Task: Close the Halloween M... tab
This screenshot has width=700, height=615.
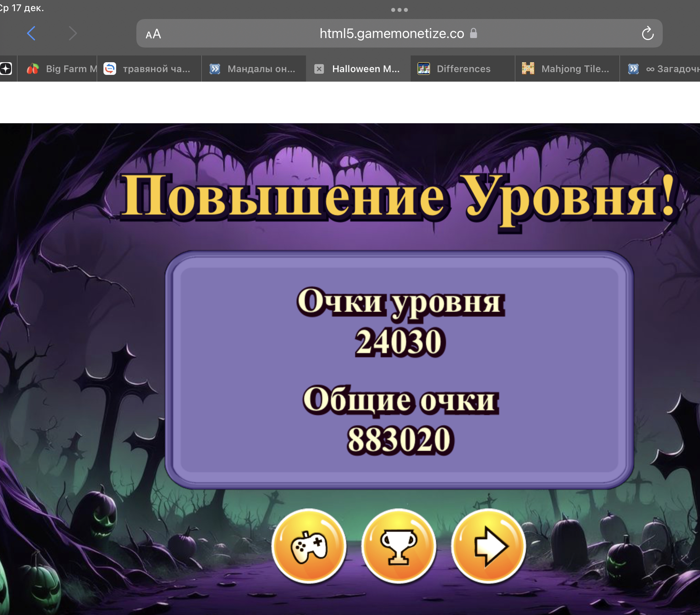Action: pyautogui.click(x=319, y=69)
